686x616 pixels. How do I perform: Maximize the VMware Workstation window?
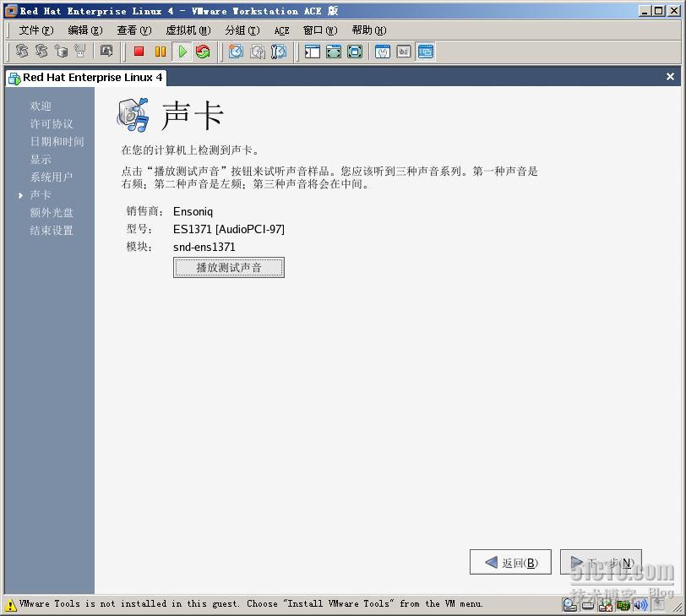pos(658,11)
